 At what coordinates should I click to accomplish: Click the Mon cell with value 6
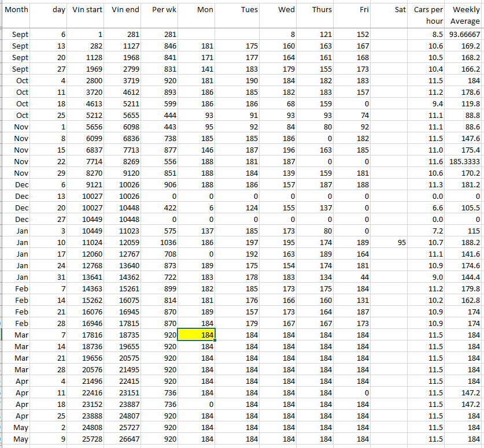tap(197, 208)
